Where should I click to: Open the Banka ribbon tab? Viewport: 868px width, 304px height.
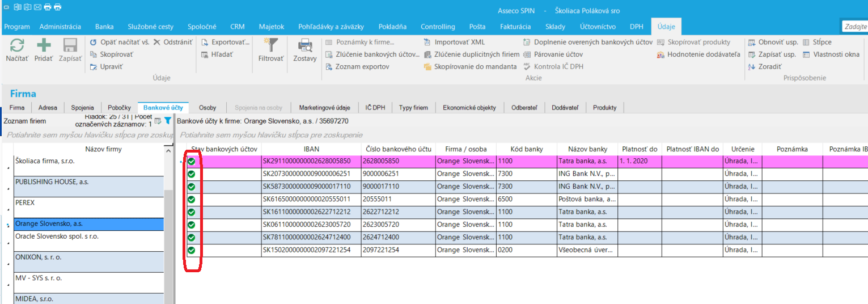coord(104,27)
